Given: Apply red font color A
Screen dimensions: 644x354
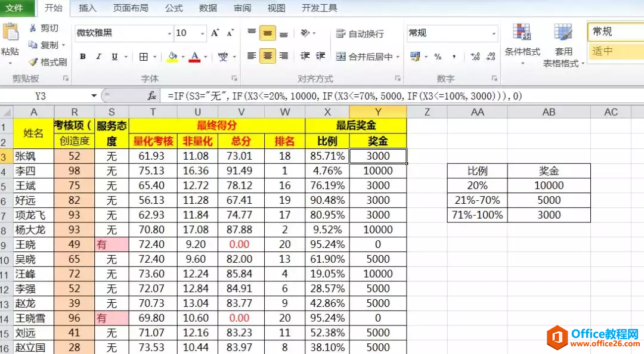Looking at the screenshot, I should 194,57.
